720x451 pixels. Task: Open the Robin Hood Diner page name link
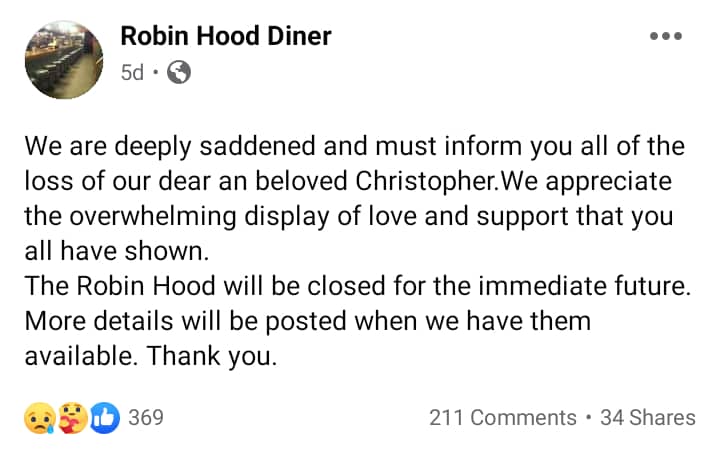click(x=225, y=36)
